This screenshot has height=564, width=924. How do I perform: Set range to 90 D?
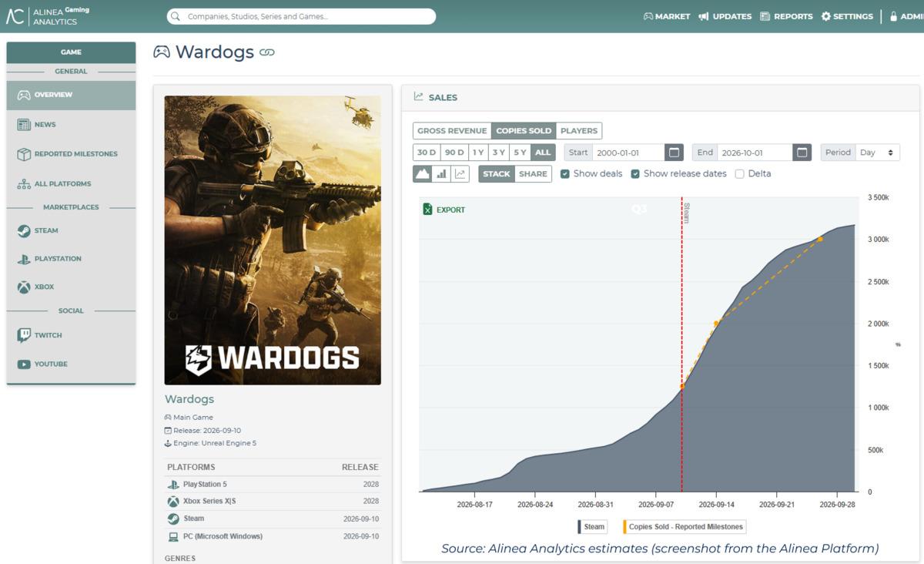point(454,153)
